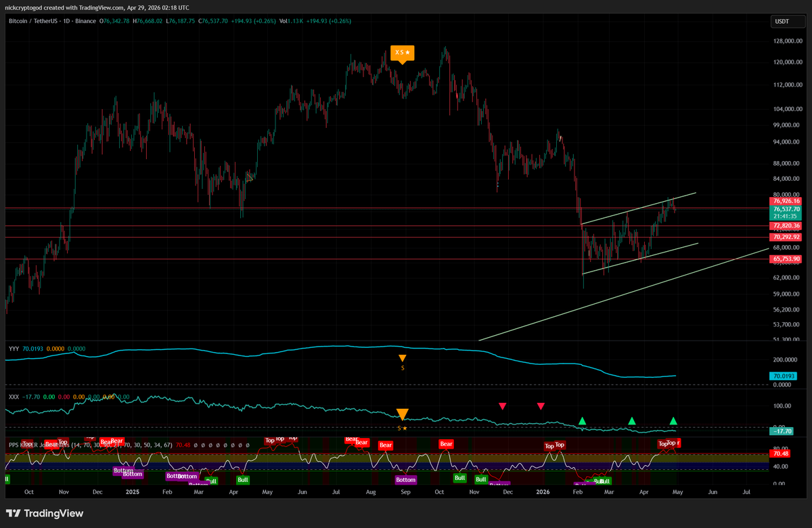812x528 pixels.
Task: Click 112,000.00 on the price axis
Action: pyautogui.click(x=788, y=85)
